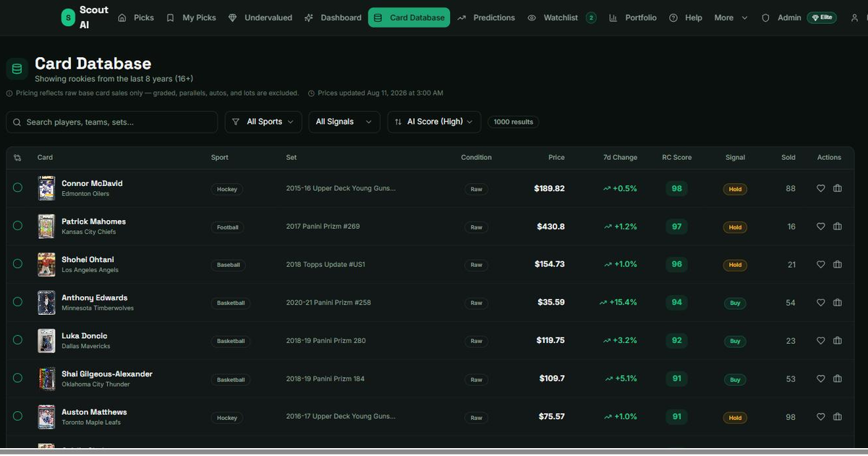
Task: Click the Patrick Mahomes player name
Action: pos(93,221)
